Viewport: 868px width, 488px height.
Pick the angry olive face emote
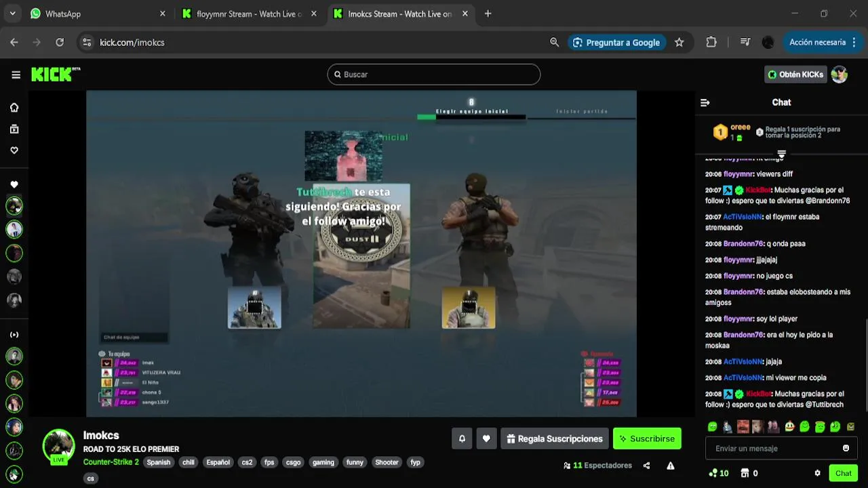point(850,427)
